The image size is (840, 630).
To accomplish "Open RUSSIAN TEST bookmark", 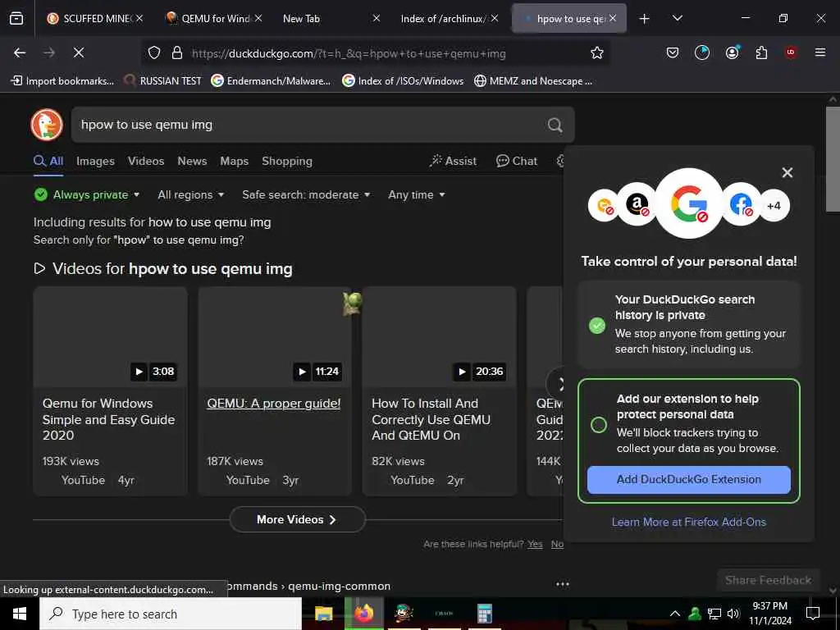I will 162,81.
